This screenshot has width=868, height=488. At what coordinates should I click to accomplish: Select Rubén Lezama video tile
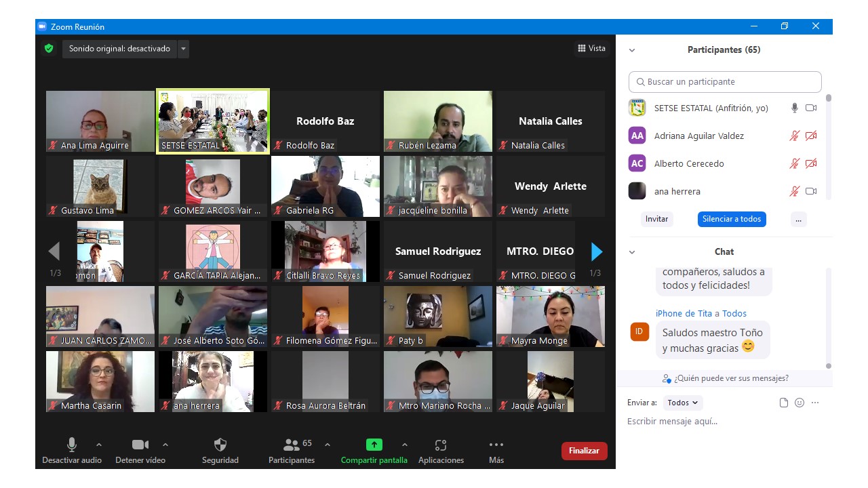438,121
